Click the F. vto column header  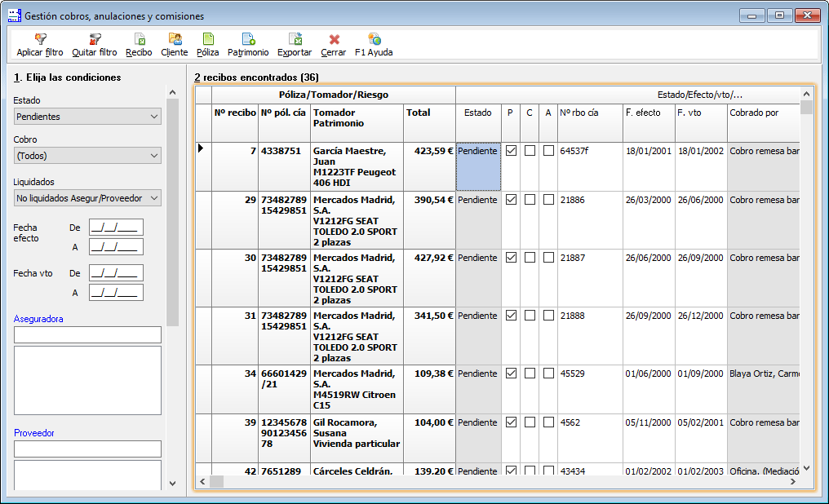pos(701,123)
